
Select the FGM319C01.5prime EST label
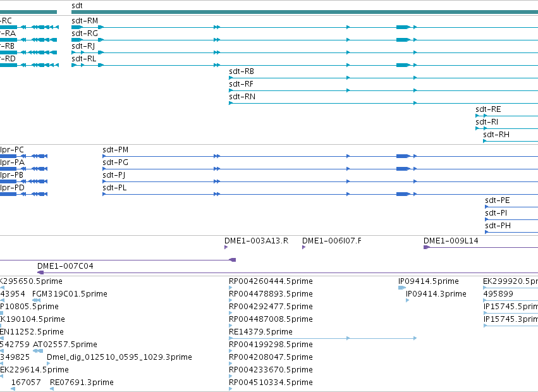(x=70, y=294)
